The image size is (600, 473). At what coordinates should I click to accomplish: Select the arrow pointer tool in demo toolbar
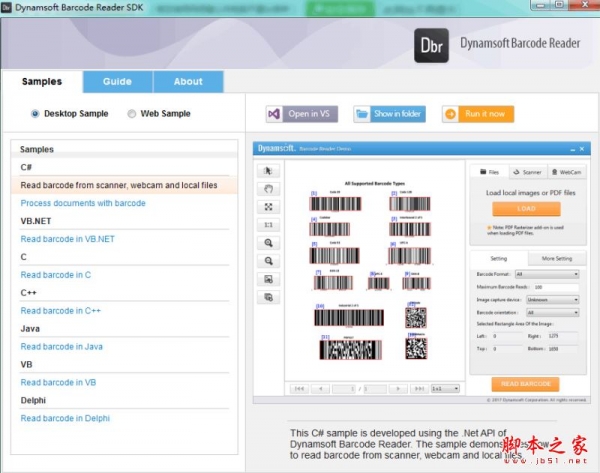268,171
